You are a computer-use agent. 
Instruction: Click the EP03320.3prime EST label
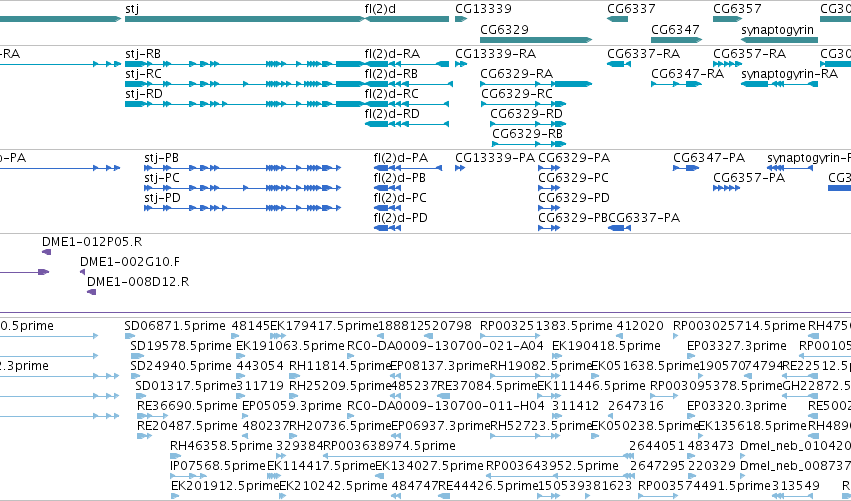(736, 406)
